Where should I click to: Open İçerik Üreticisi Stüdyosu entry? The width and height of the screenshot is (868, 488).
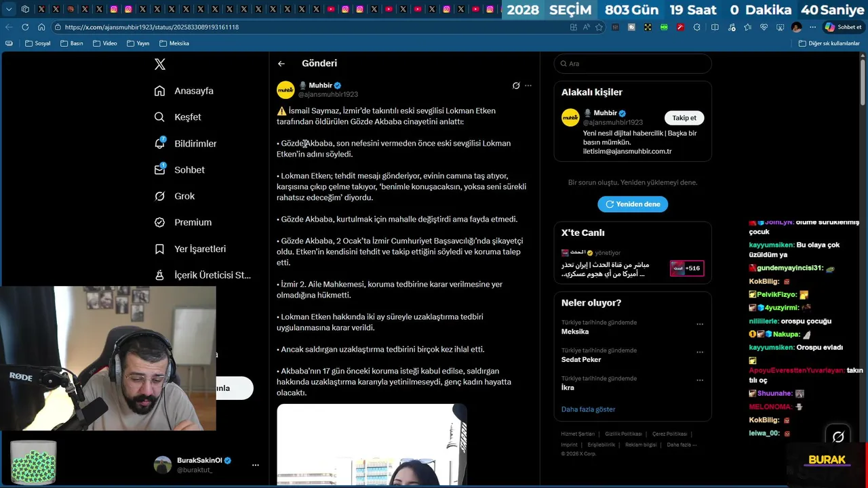(203, 275)
